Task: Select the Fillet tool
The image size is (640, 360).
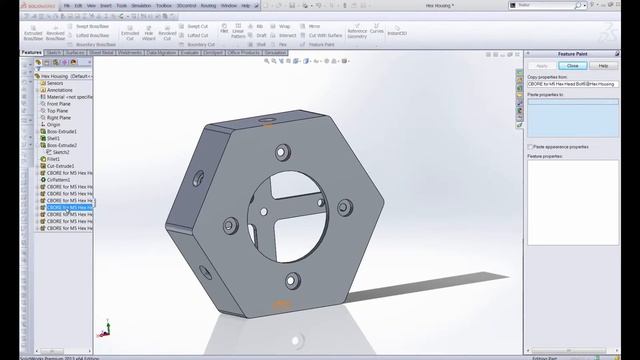Action: coord(224,29)
